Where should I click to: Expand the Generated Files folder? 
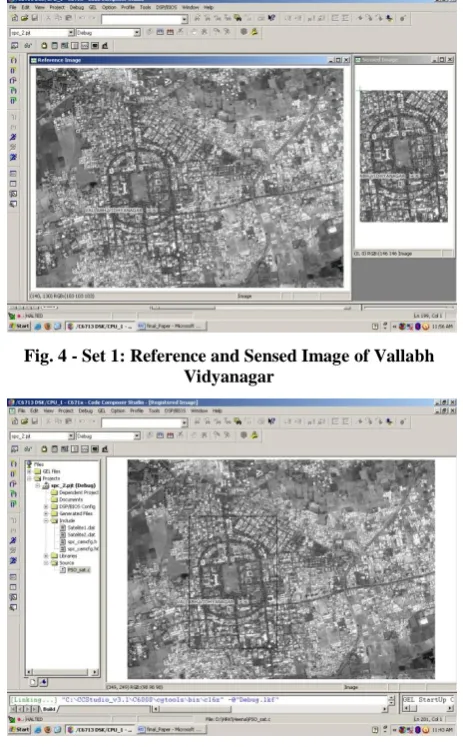tap(46, 514)
